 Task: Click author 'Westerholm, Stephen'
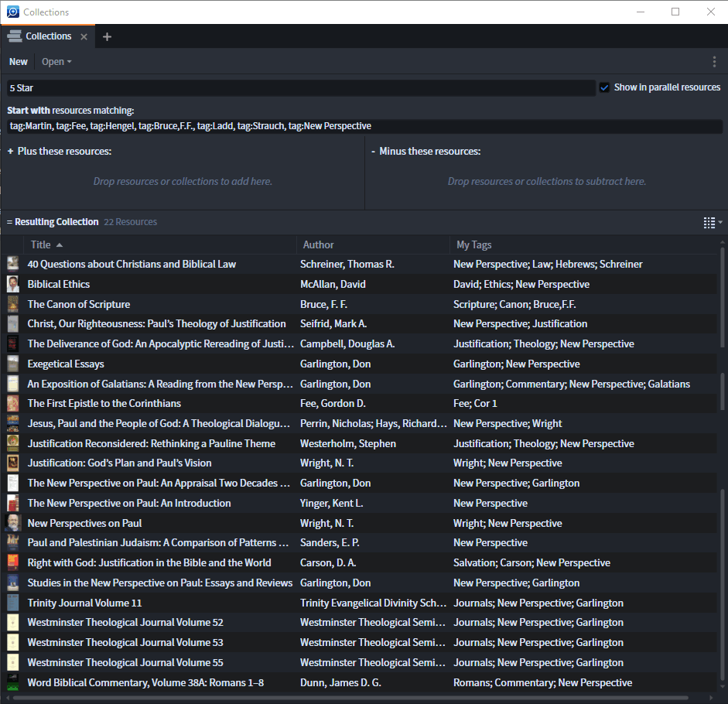click(x=347, y=443)
